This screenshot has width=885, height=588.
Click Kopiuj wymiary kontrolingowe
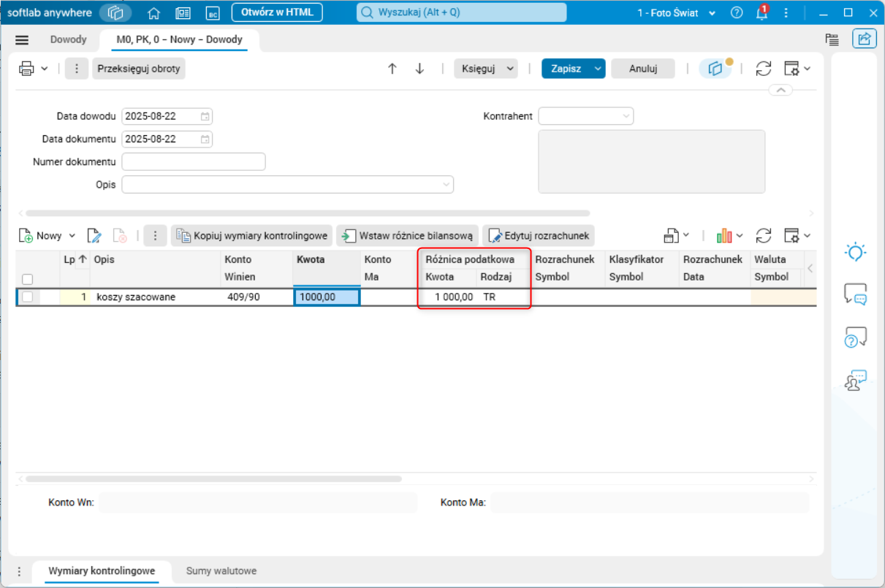[252, 236]
